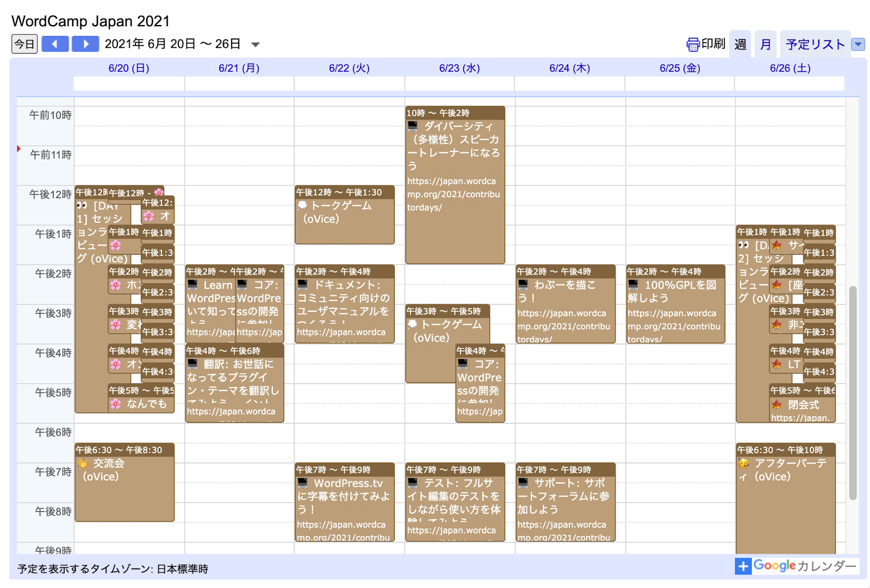Click the speech bubble icon on Tuesday トークゲーム
Screen dimensions: 870x588
point(302,205)
